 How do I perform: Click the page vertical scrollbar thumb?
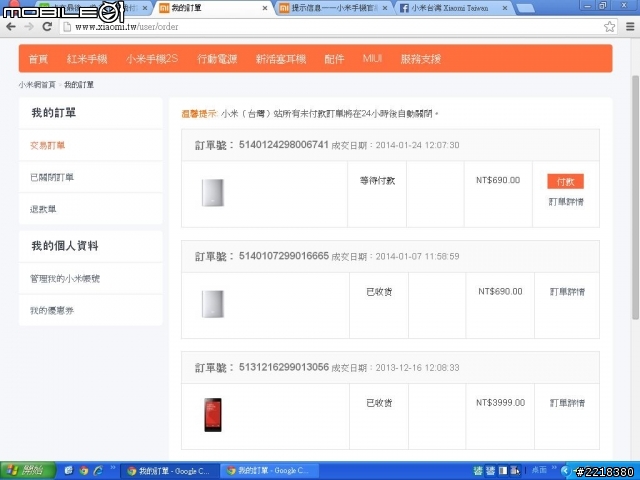(x=636, y=197)
